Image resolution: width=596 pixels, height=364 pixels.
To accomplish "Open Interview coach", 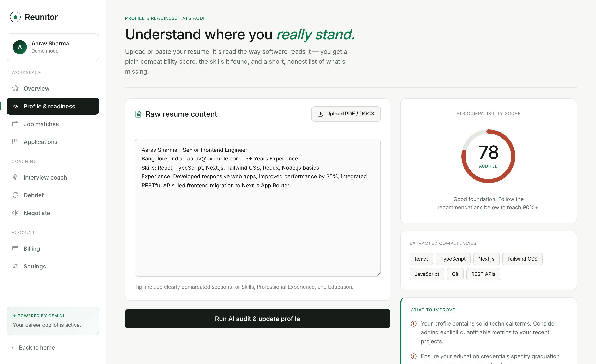I will click(x=53, y=177).
